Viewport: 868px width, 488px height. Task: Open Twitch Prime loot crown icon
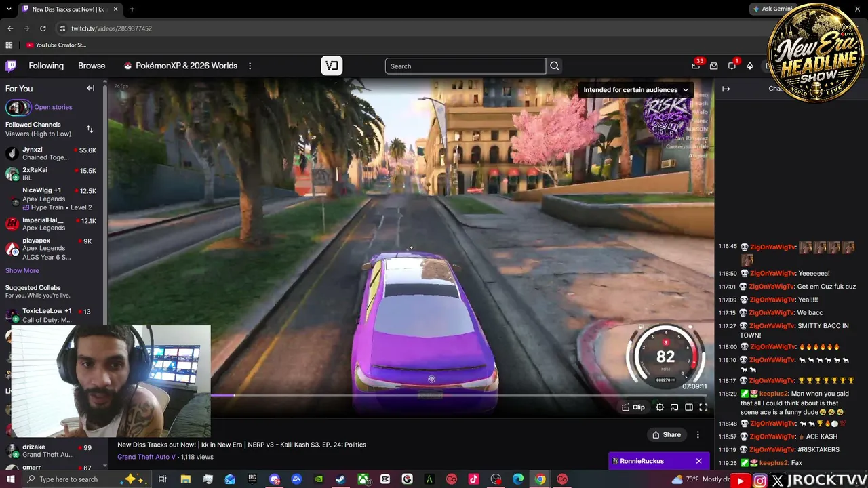(696, 66)
